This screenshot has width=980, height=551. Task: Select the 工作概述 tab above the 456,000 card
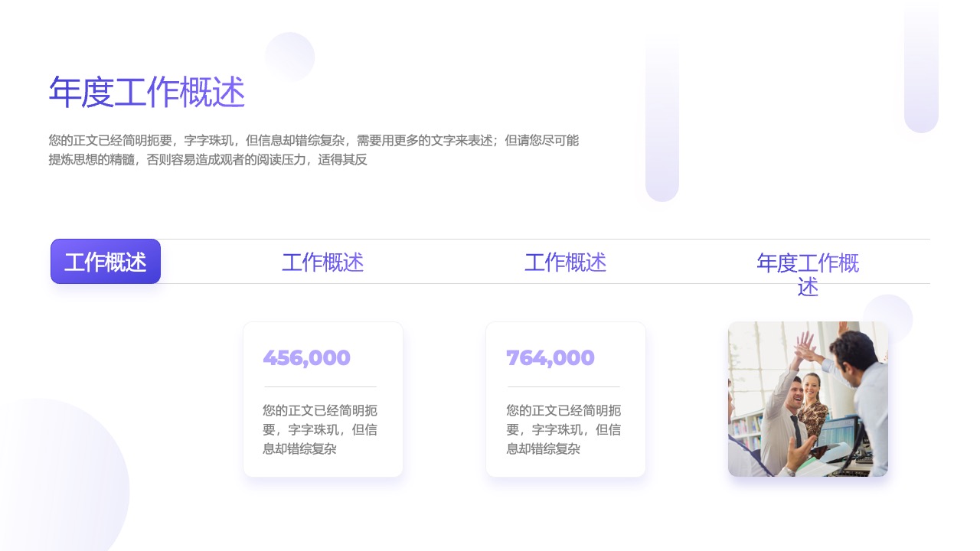[322, 262]
